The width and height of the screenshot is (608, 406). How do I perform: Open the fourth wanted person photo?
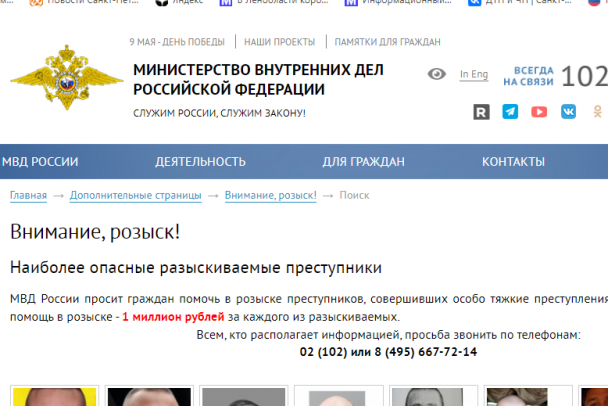pos(339,396)
